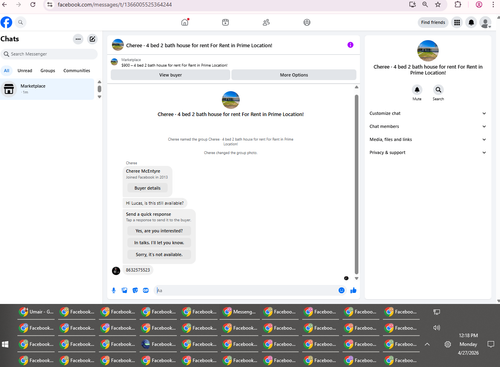
Task: Open Chrome profile avatar icon
Action: point(479,5)
